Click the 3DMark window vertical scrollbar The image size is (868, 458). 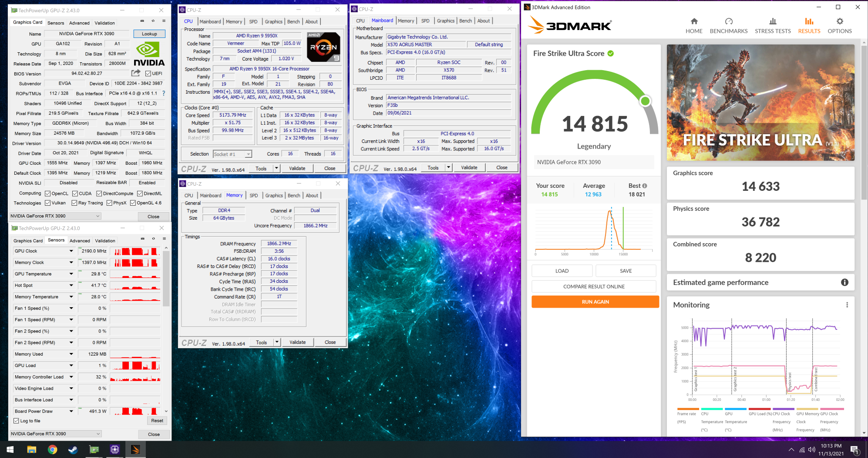(x=864, y=122)
